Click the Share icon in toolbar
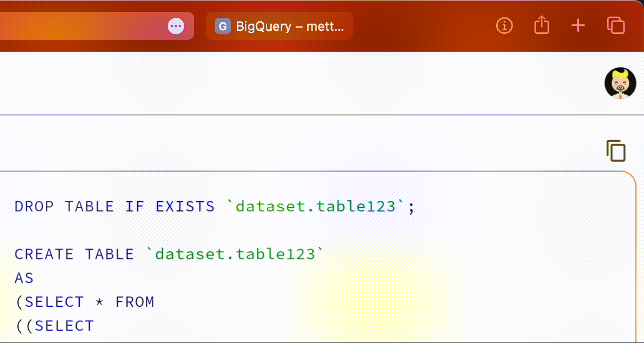This screenshot has height=343, width=644. [541, 25]
